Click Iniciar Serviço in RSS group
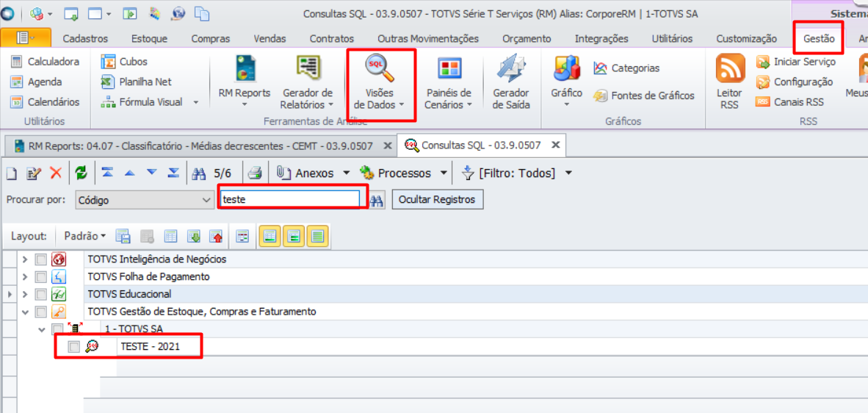The image size is (868, 413). (796, 62)
